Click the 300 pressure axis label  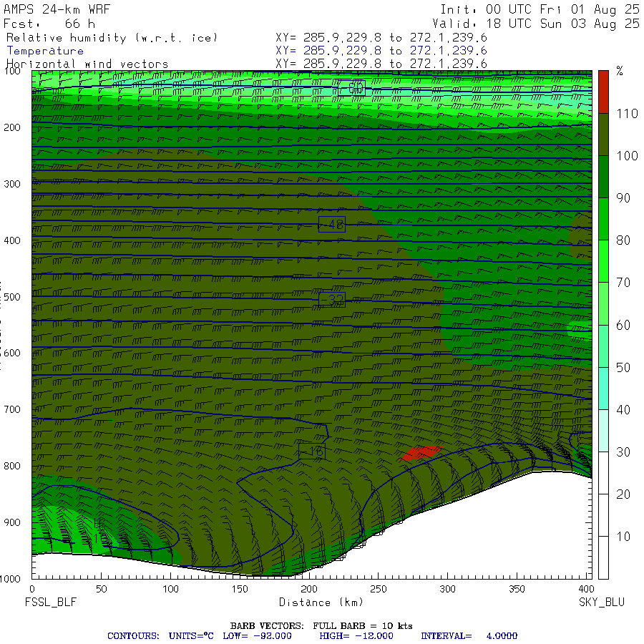click(12, 184)
